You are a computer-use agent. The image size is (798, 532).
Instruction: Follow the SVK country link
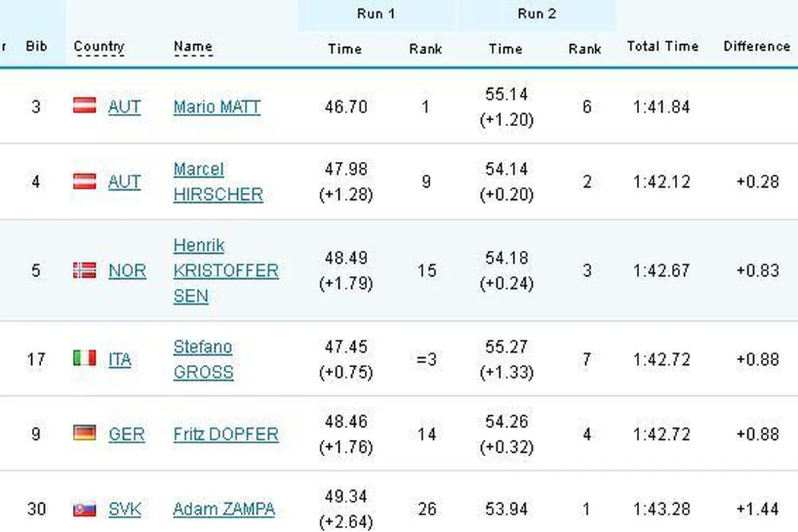(x=125, y=509)
